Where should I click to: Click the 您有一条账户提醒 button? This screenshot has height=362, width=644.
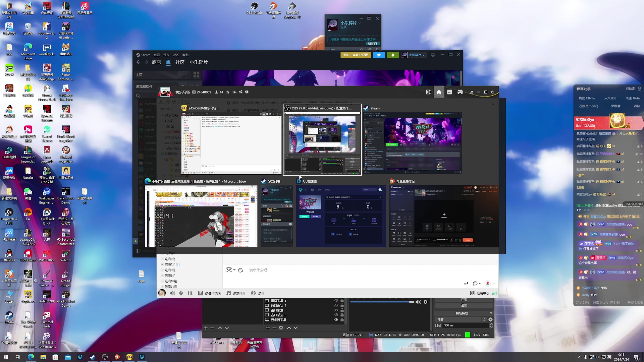point(356,55)
